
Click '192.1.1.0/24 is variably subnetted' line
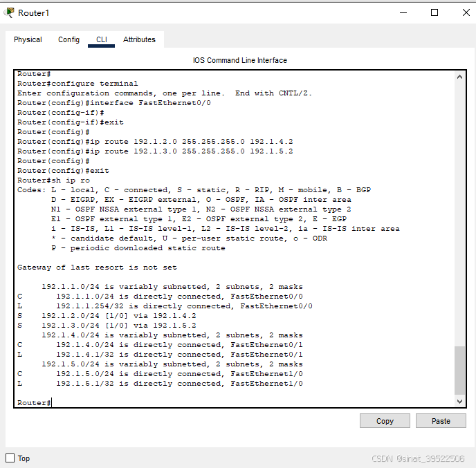point(172,287)
